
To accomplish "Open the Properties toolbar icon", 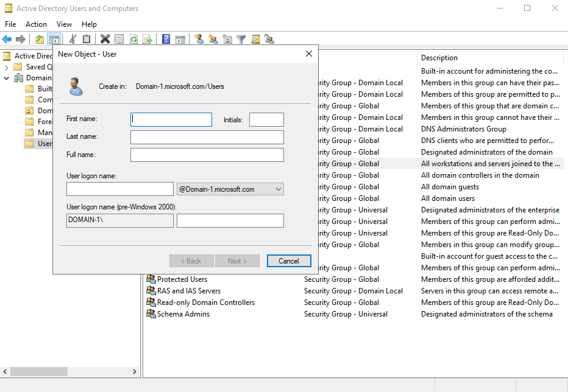I will click(119, 39).
